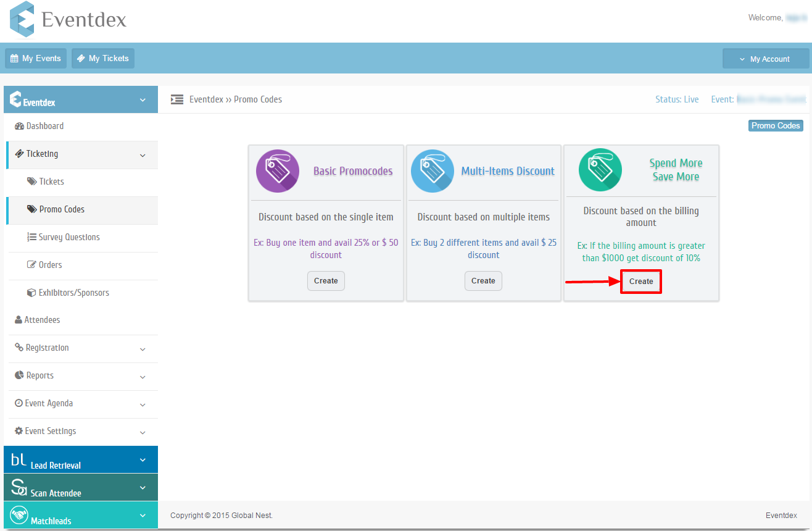Expand the Registration chevron
The height and width of the screenshot is (531, 812).
click(x=143, y=349)
